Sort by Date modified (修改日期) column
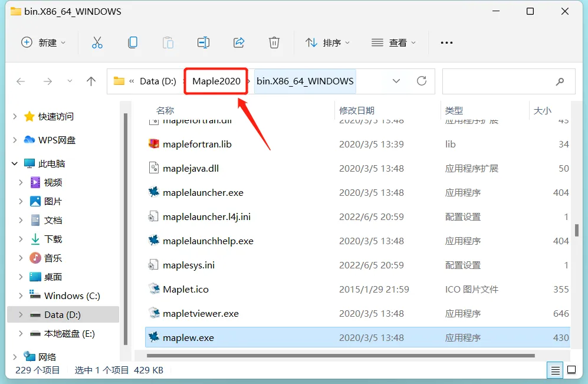 tap(357, 110)
